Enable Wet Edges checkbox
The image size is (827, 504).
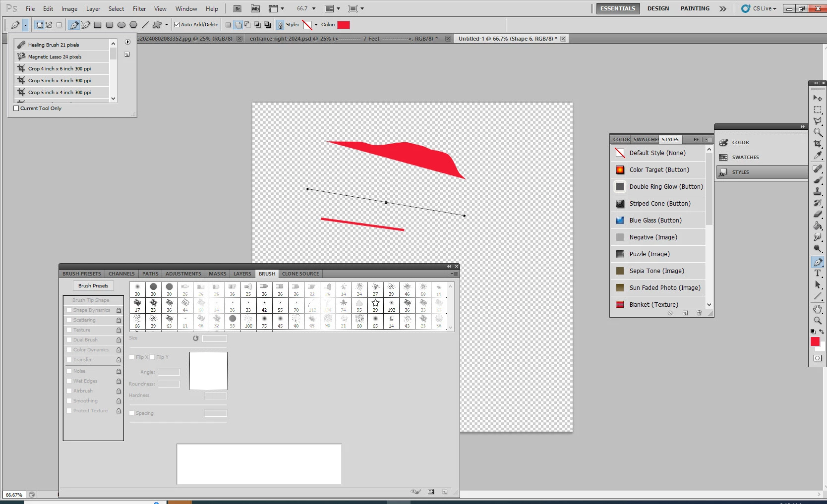69,381
